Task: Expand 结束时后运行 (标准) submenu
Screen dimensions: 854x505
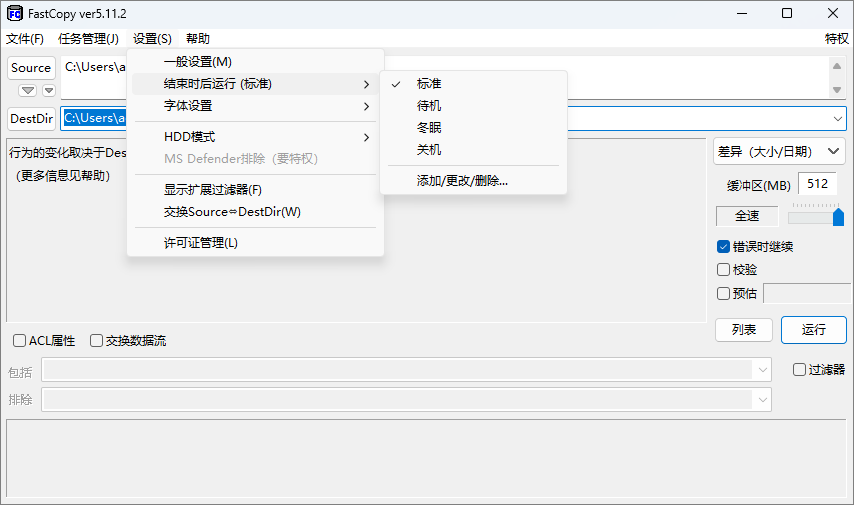Action: pos(255,84)
